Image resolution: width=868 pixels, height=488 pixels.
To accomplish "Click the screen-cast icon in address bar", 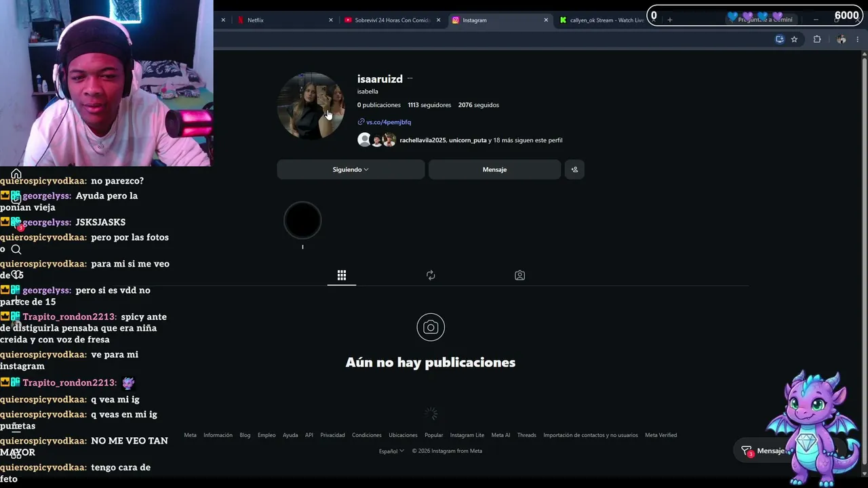I will pos(780,39).
